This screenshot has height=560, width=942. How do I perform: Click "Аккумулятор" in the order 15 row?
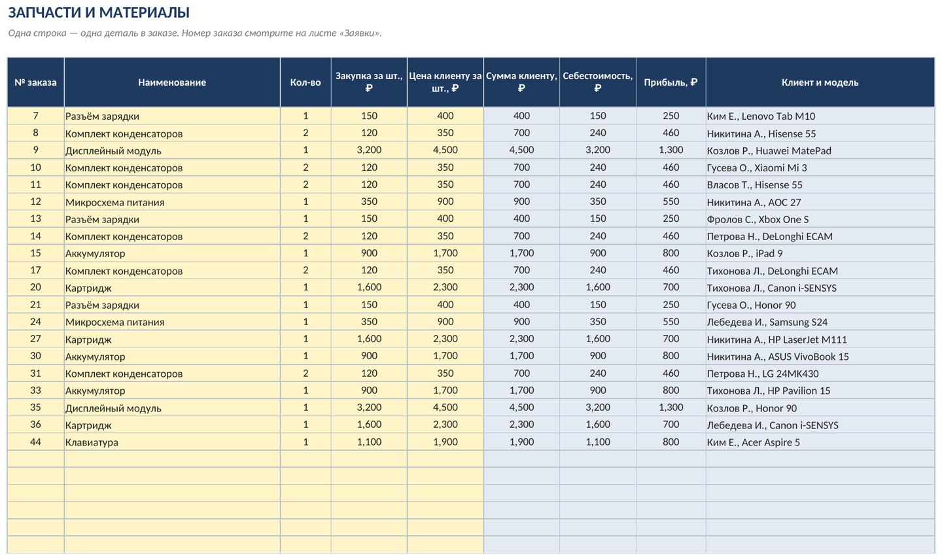point(172,253)
